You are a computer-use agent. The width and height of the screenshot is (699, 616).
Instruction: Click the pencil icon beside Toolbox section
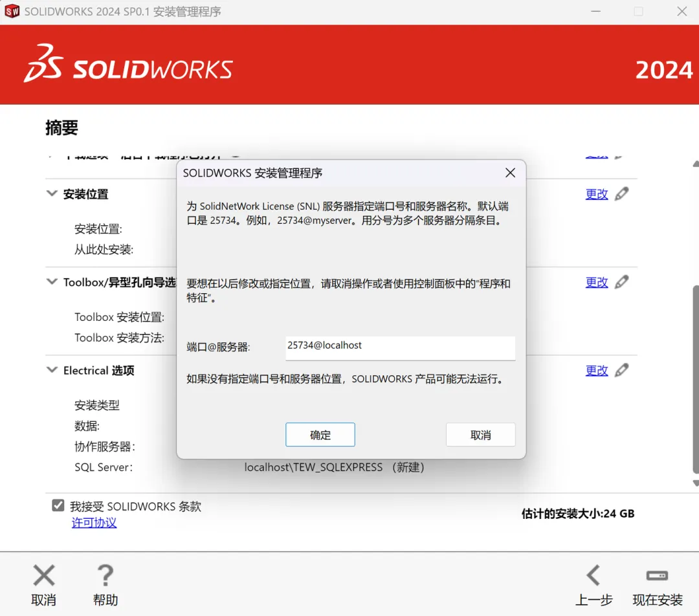pos(622,282)
